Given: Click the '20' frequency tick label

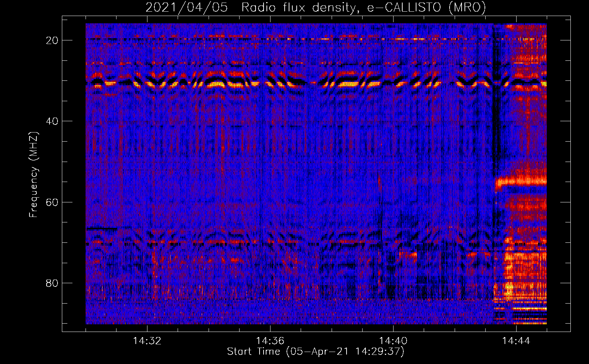Looking at the screenshot, I should tap(52, 40).
